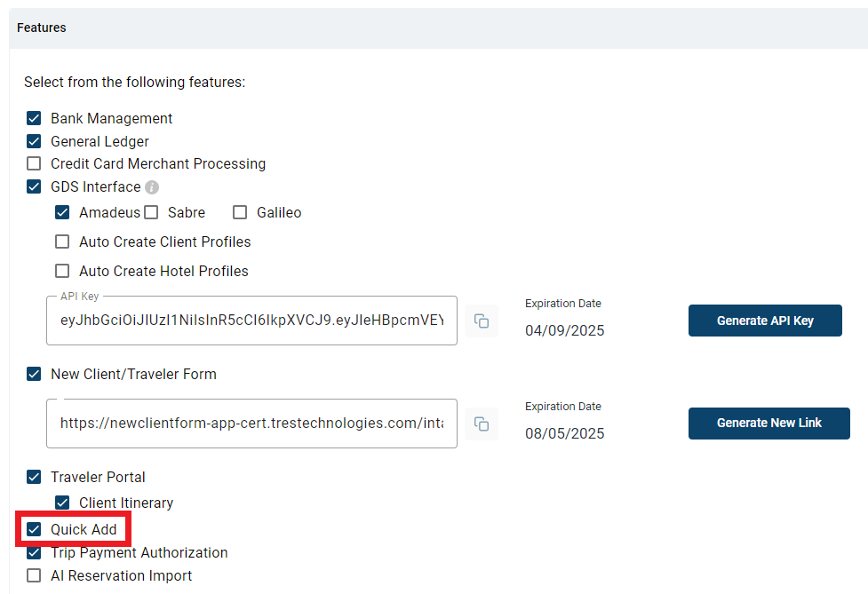This screenshot has width=868, height=594.
Task: Toggle the Client Itinerary checkbox
Action: (62, 503)
